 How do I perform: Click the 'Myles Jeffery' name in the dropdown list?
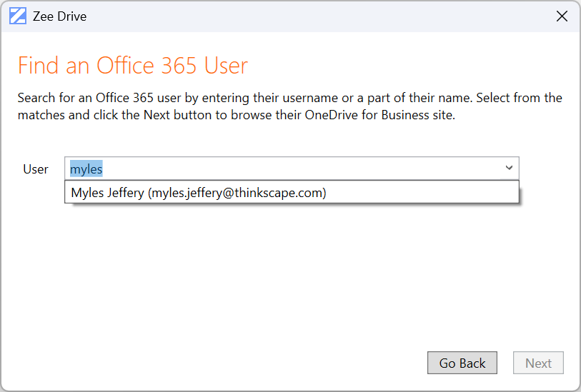107,193
